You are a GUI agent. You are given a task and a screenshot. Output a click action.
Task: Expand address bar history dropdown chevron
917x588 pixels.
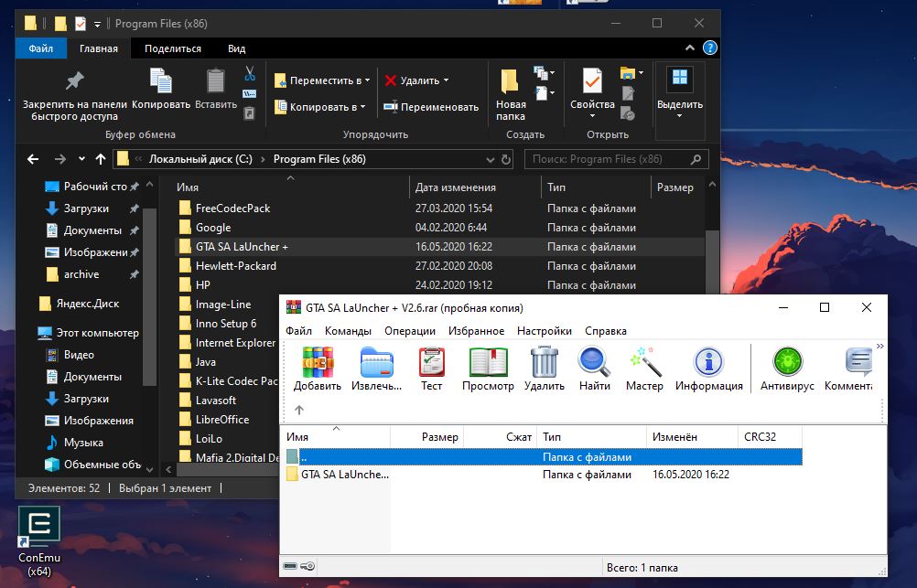tap(491, 159)
